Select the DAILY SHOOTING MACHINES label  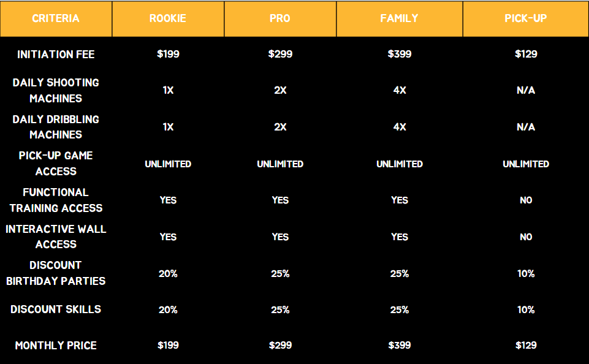click(56, 91)
